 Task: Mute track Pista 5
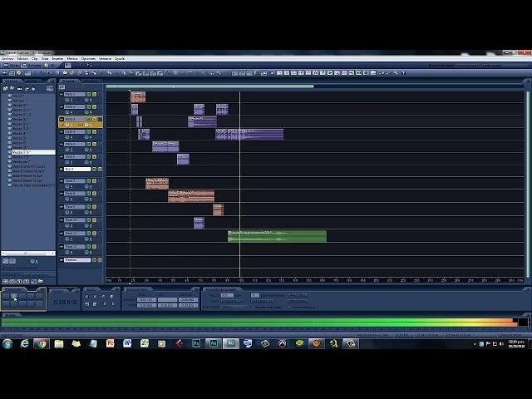coord(89,144)
